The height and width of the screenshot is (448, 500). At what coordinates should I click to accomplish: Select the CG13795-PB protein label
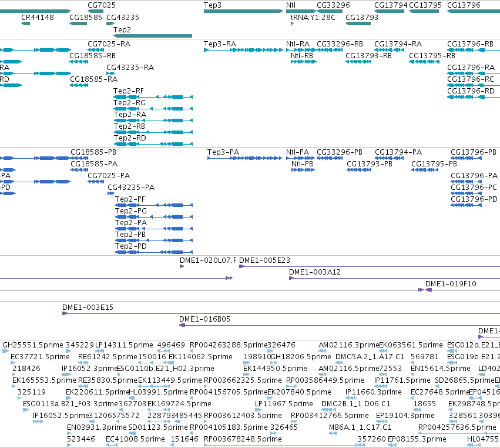[x=434, y=163]
